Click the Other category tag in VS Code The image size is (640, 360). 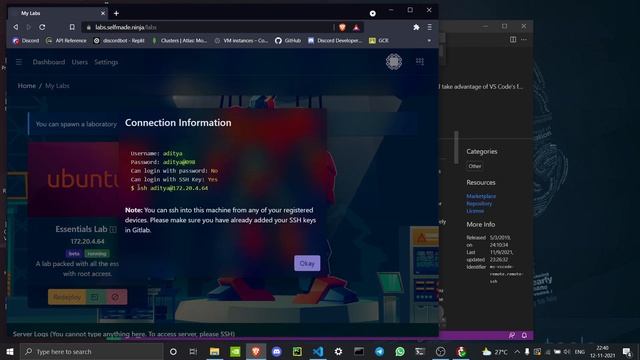coord(475,166)
